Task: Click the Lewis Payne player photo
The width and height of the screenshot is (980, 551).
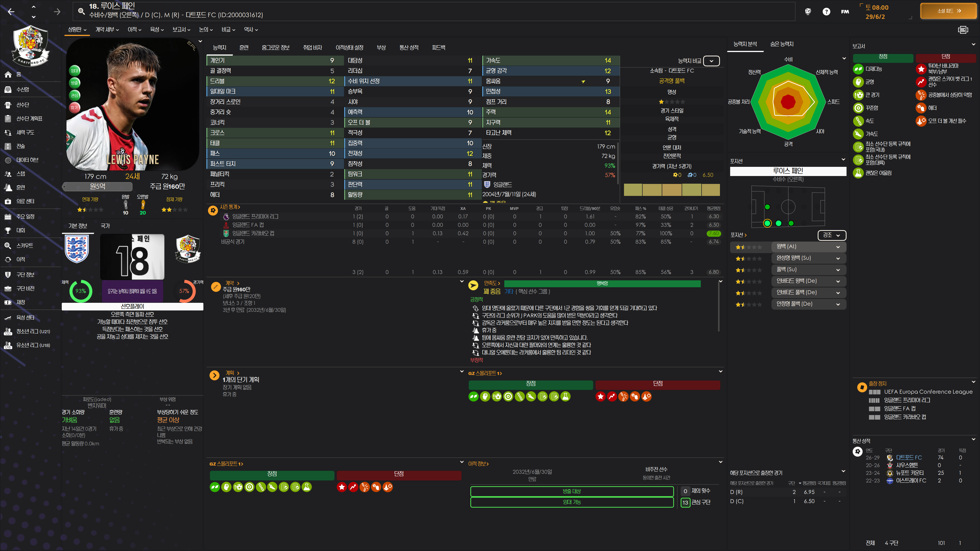Action: point(132,105)
